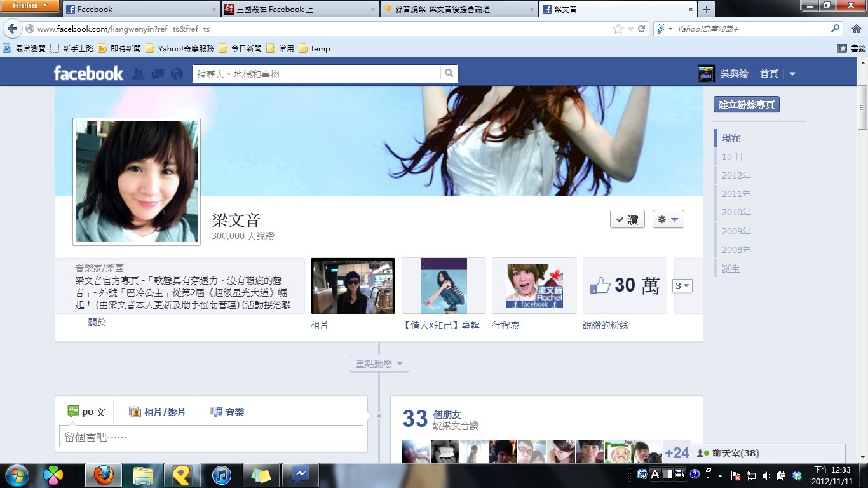
Task: Click the 建立粉絲專頁 button
Action: coord(747,105)
